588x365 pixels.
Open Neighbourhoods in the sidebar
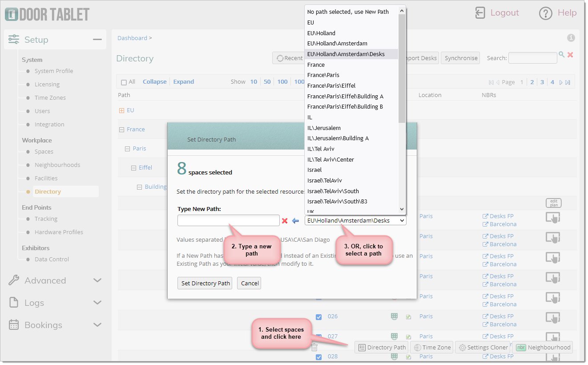(x=57, y=165)
